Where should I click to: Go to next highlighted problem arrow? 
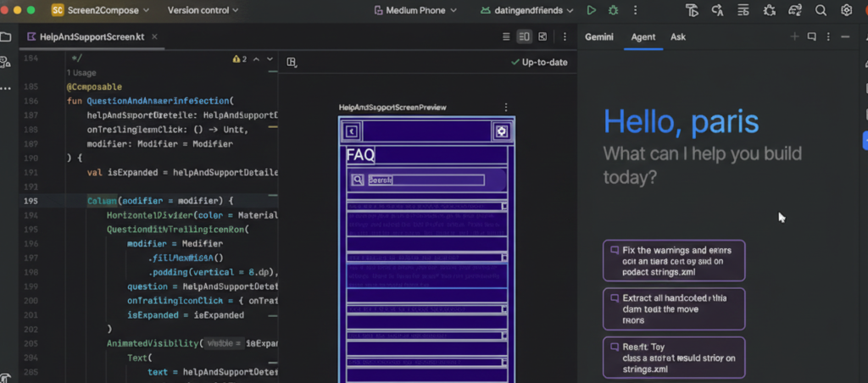(x=270, y=59)
